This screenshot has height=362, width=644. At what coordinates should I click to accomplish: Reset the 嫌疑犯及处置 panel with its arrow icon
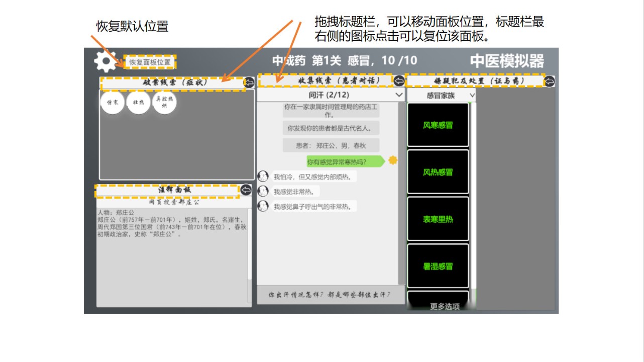point(550,81)
